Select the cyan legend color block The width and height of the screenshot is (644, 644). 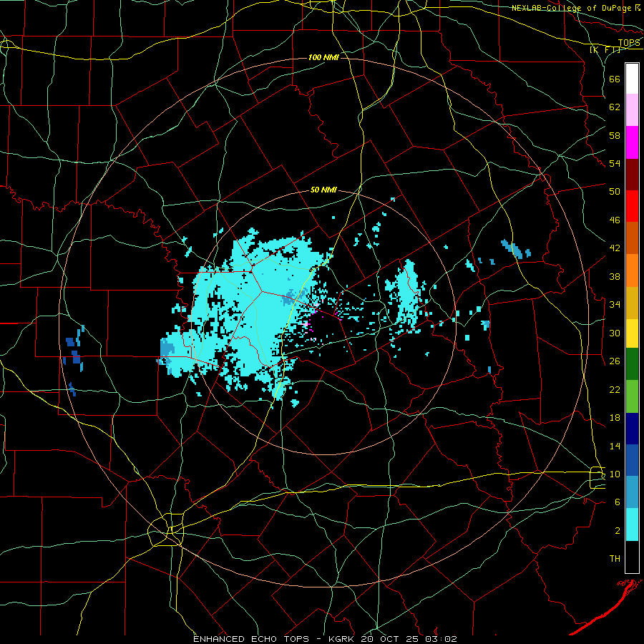click(x=632, y=525)
